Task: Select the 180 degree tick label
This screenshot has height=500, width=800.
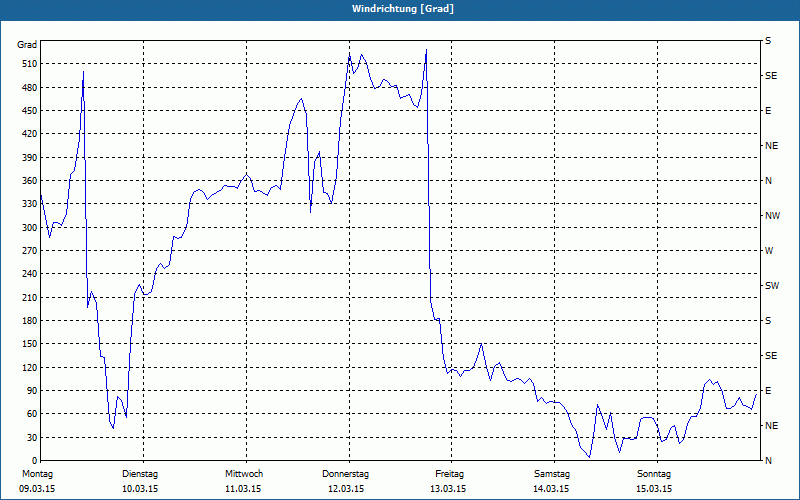Action: pos(30,321)
